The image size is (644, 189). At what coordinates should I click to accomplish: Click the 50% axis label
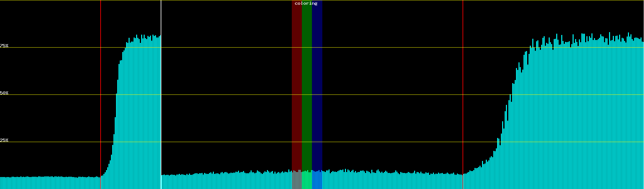[x=4, y=93]
